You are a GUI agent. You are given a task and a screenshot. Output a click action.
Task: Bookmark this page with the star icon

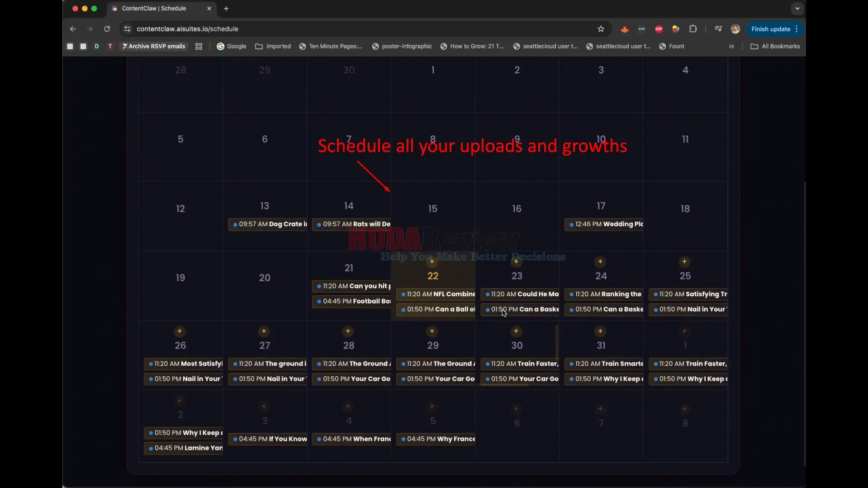click(x=601, y=29)
